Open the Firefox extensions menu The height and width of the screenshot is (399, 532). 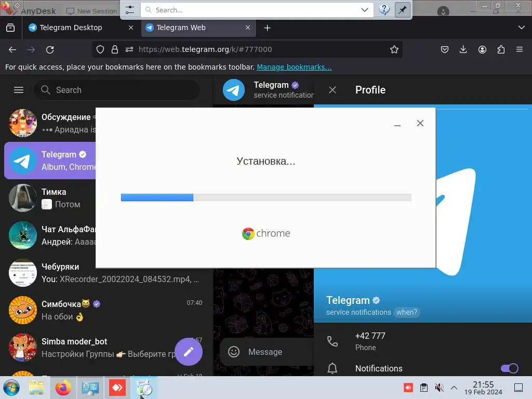tap(501, 49)
